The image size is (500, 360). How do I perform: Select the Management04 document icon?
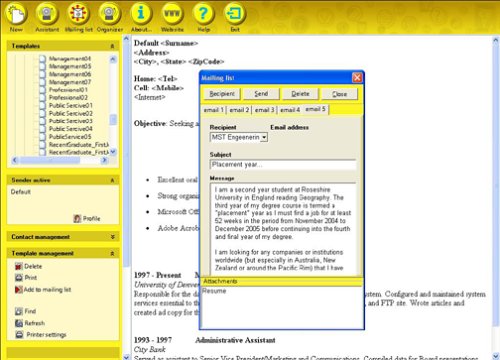42,59
